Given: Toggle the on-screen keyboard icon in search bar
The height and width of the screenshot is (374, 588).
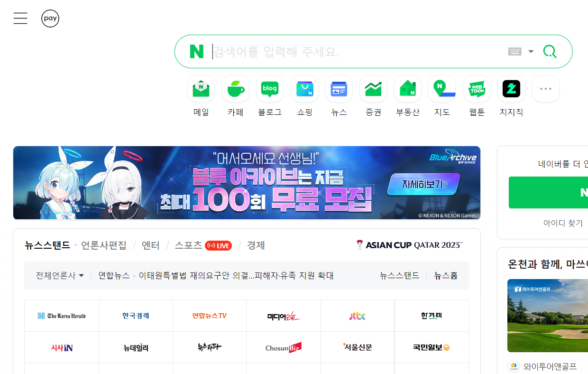Looking at the screenshot, I should [x=515, y=51].
